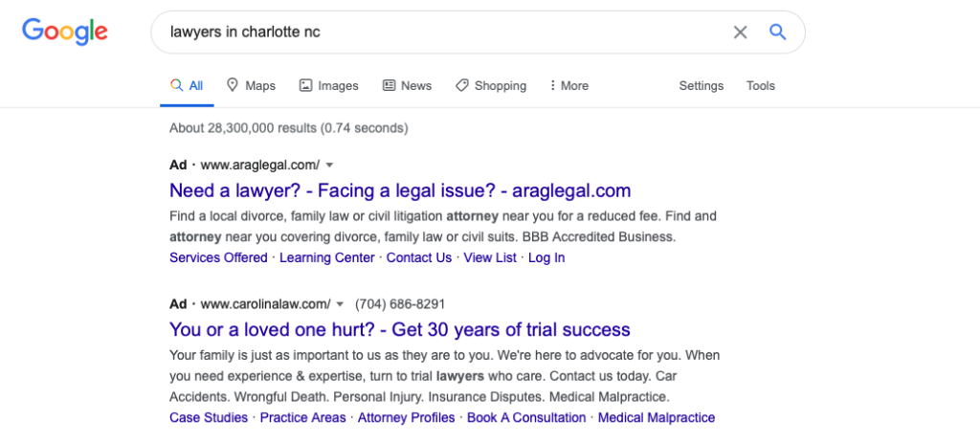Click the Log In sitelink
The height and width of the screenshot is (443, 980).
[546, 257]
